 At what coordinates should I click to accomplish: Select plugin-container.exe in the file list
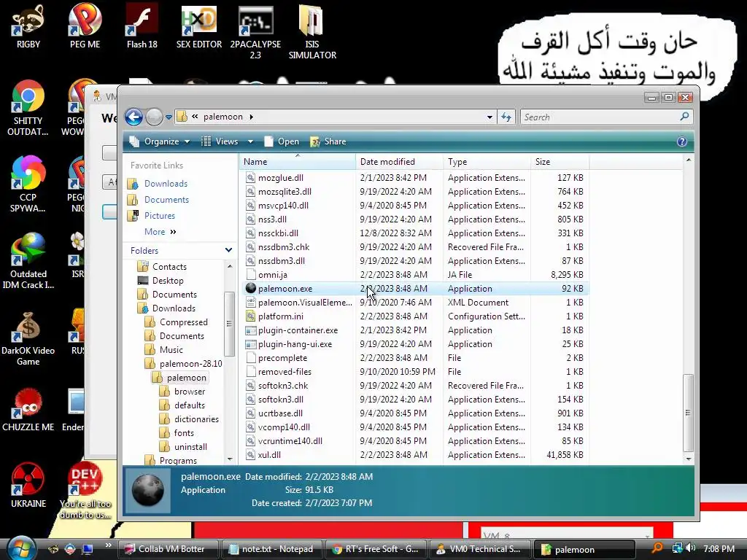click(x=298, y=330)
